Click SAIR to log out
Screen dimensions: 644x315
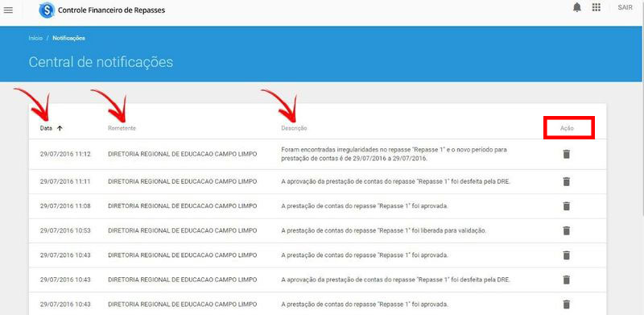(x=625, y=7)
